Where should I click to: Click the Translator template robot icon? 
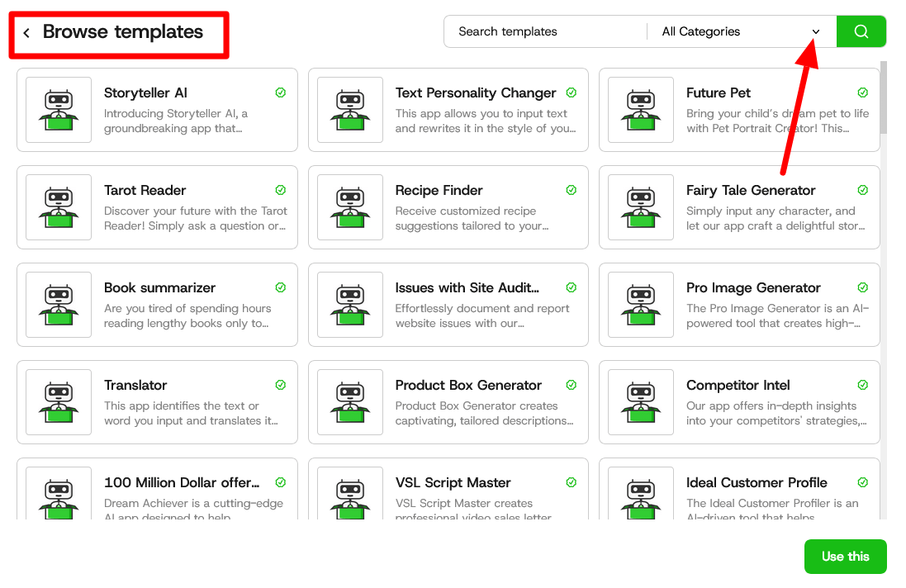pyautogui.click(x=58, y=402)
